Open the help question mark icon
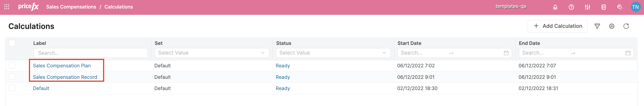This screenshot has height=106, width=644. pyautogui.click(x=571, y=7)
